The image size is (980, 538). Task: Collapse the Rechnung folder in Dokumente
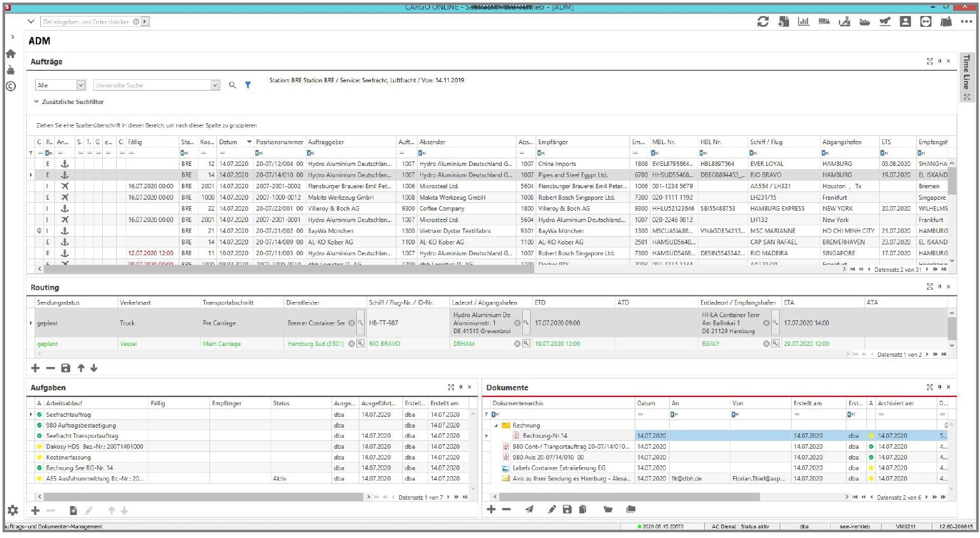(x=496, y=426)
